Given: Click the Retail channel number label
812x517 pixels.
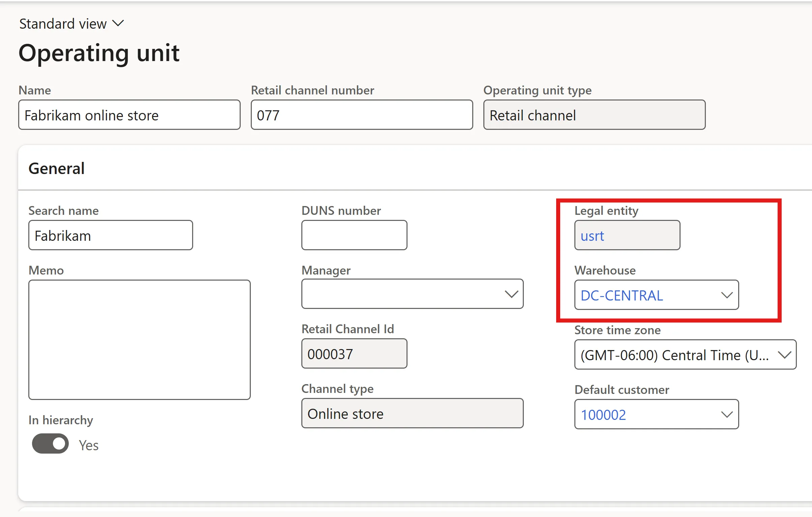Looking at the screenshot, I should point(312,90).
